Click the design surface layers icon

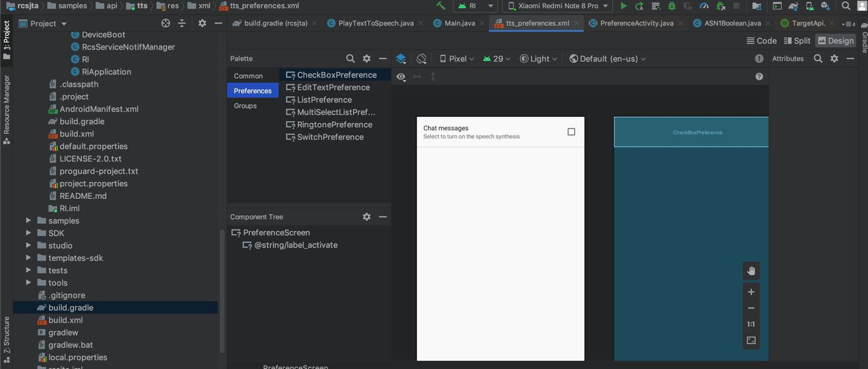(x=401, y=59)
